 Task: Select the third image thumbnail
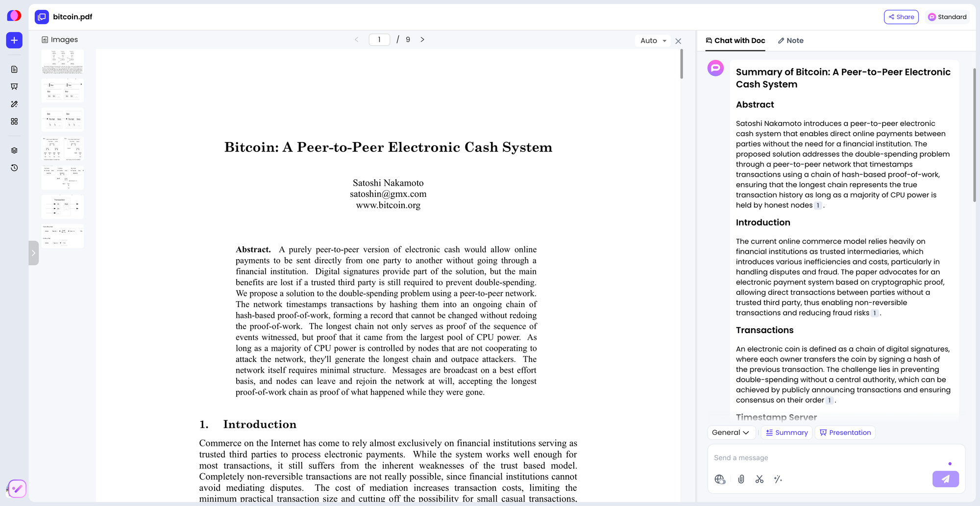tap(63, 120)
